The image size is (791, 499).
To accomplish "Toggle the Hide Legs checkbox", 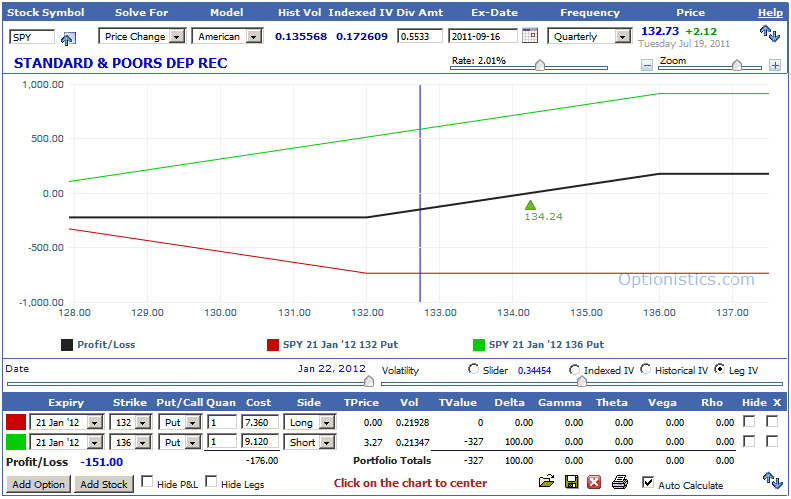I will [211, 482].
